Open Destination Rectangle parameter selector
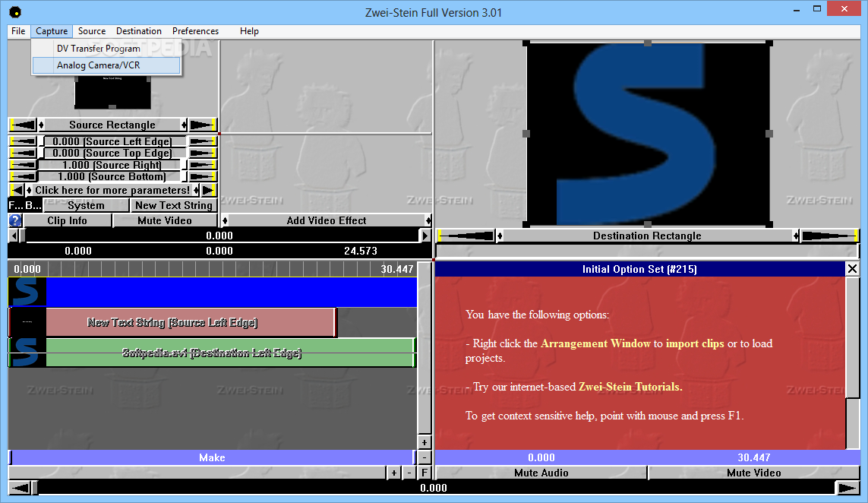 coord(647,236)
